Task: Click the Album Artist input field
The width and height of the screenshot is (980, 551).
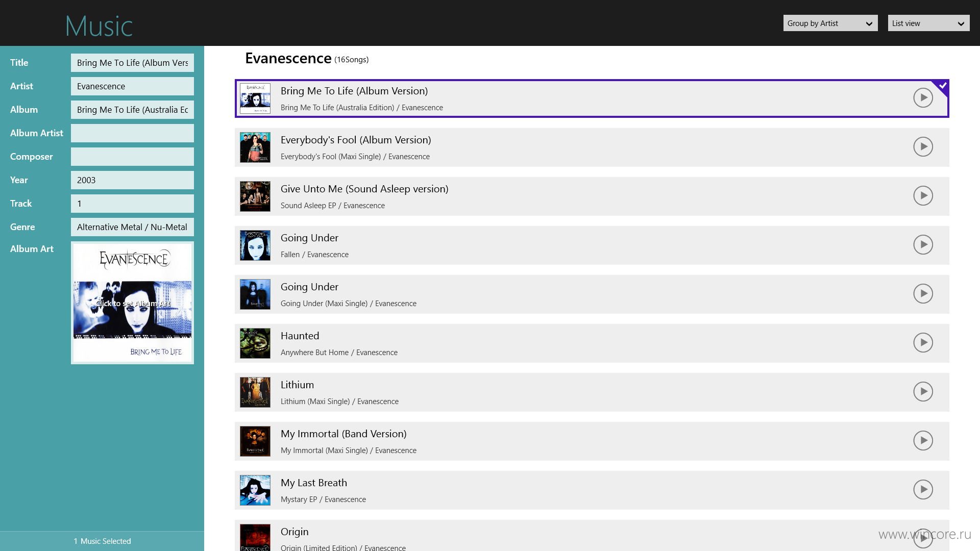Action: (x=132, y=133)
